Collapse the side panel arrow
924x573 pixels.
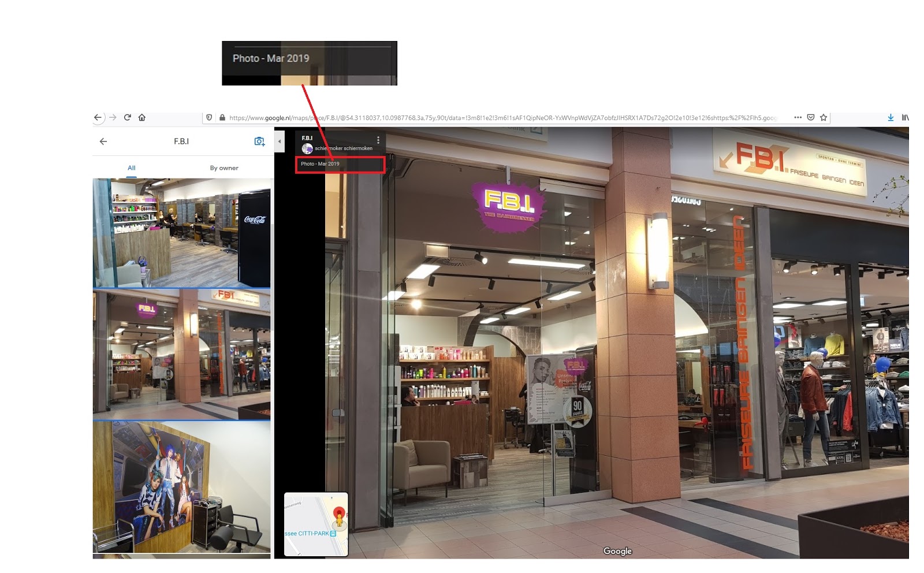(280, 141)
